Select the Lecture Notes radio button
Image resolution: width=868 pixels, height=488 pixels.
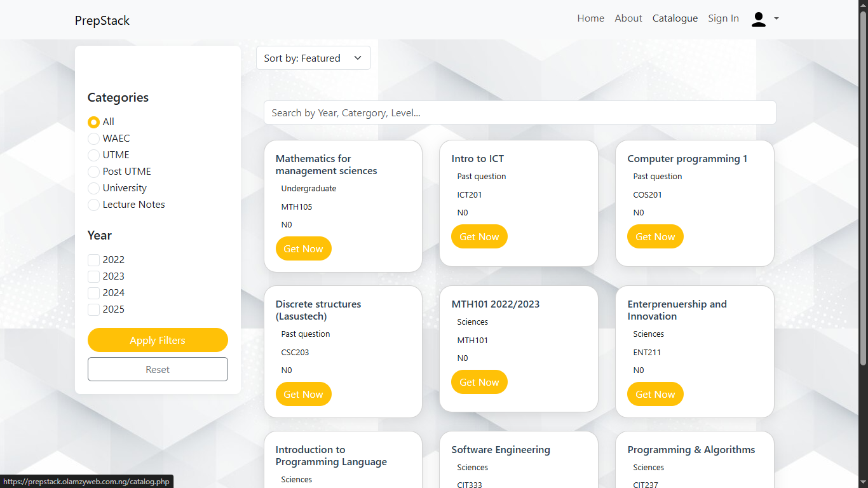coord(93,205)
